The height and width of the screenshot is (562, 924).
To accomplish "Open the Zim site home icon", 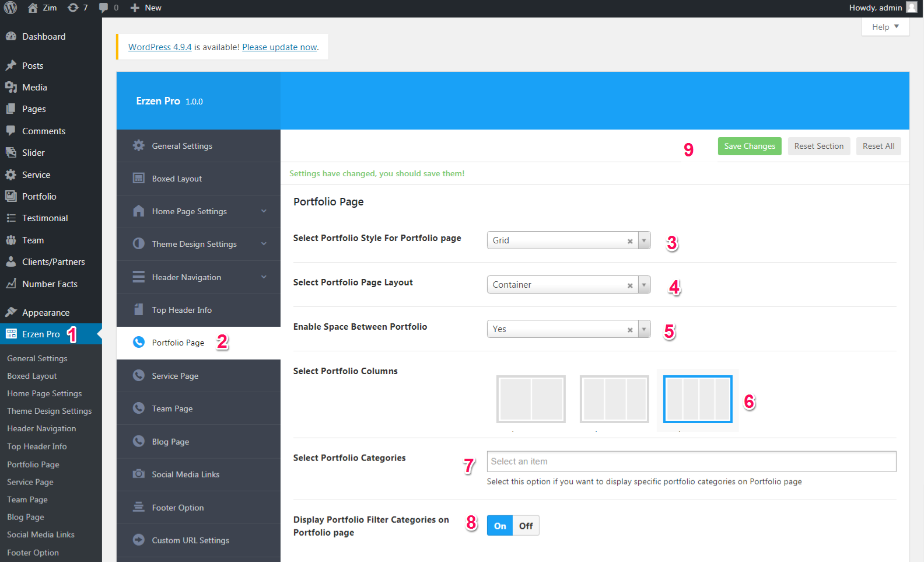I will (33, 8).
